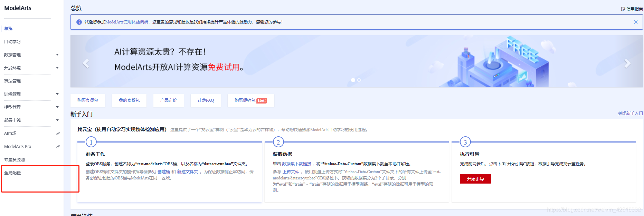
Task: Open the 上传文件 link
Action: 291,172
